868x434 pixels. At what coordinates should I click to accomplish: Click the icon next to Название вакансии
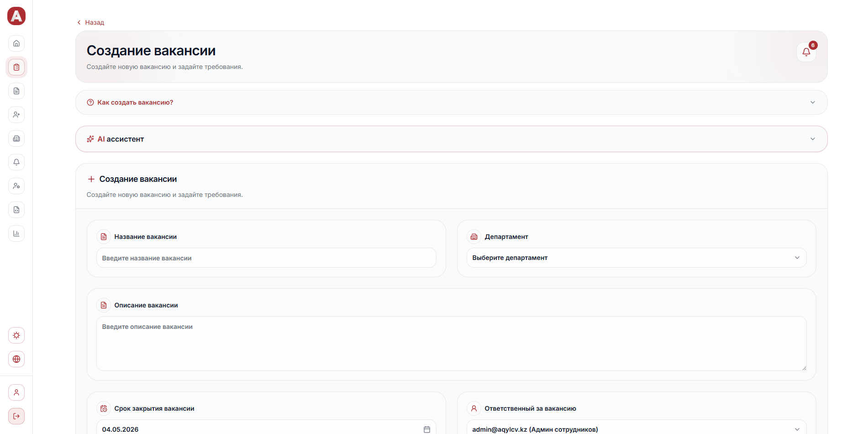104,237
